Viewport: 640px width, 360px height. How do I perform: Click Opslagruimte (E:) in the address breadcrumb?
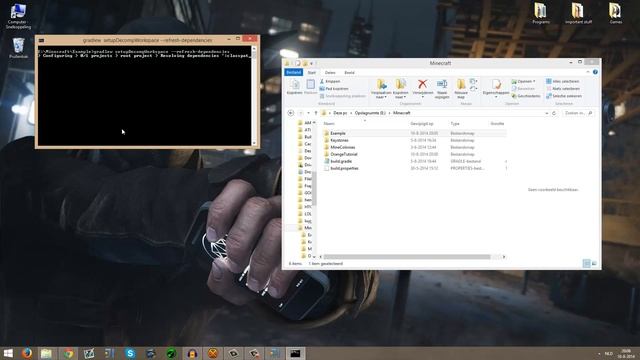click(x=370, y=113)
